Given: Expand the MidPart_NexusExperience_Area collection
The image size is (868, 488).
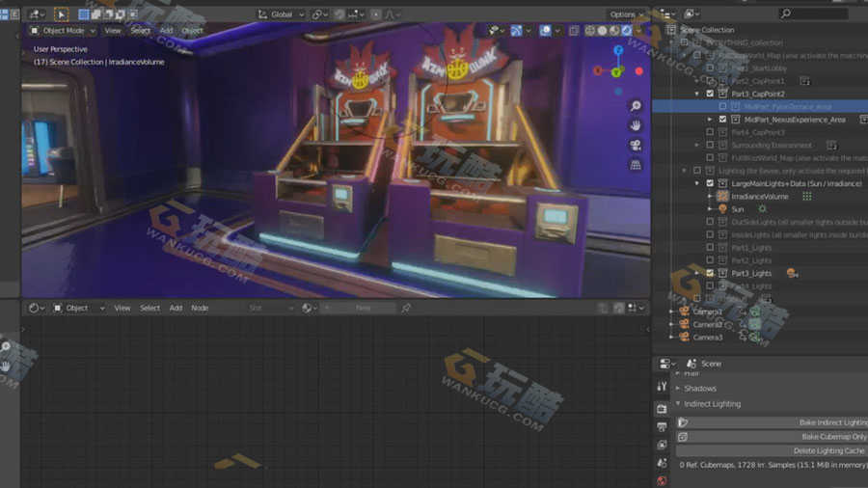Looking at the screenshot, I should pyautogui.click(x=710, y=120).
